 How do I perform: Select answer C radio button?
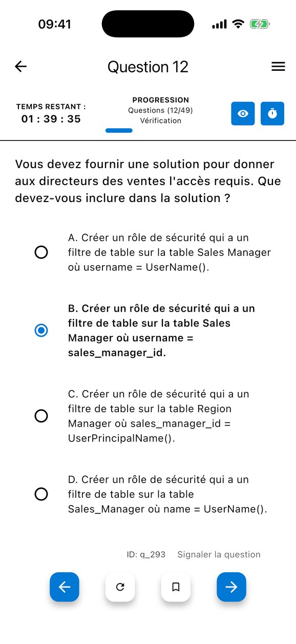(41, 416)
